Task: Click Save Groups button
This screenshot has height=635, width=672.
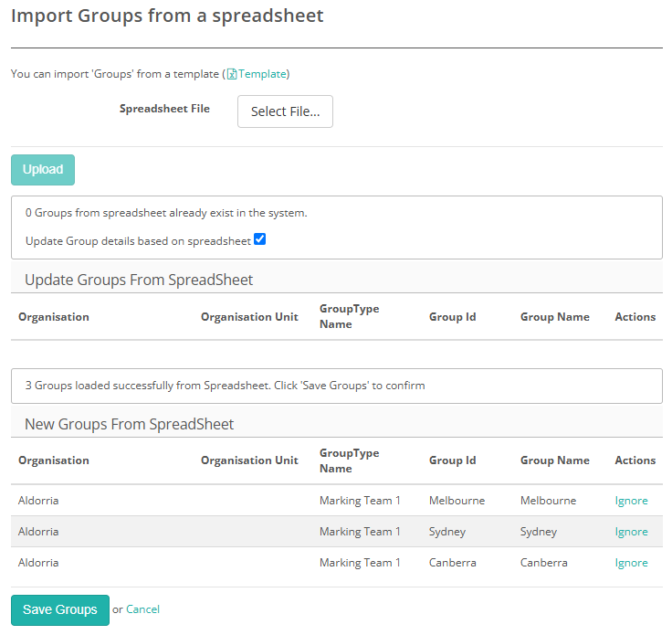Action: click(60, 609)
